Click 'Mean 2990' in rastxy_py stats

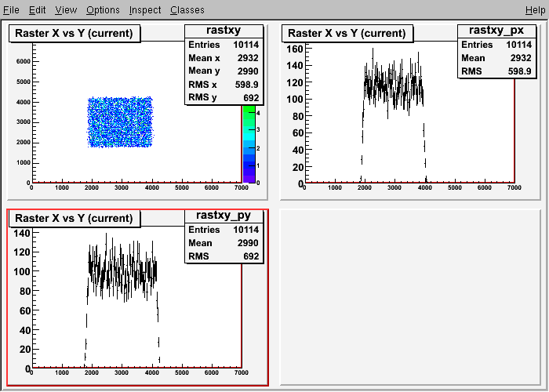tap(224, 243)
